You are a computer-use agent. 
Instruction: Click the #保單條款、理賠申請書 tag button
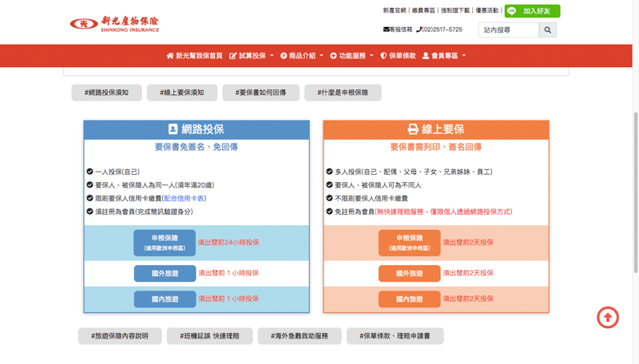tap(395, 336)
